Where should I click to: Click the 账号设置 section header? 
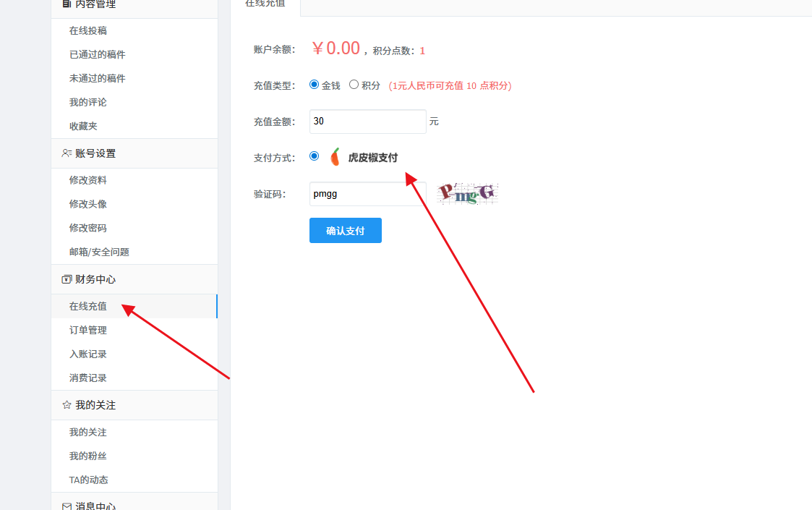pyautogui.click(x=134, y=153)
